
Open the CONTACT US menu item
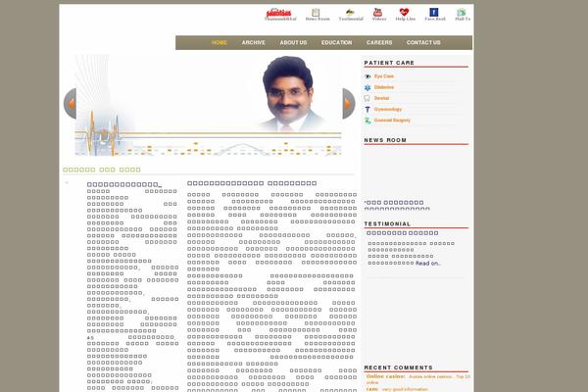click(423, 43)
